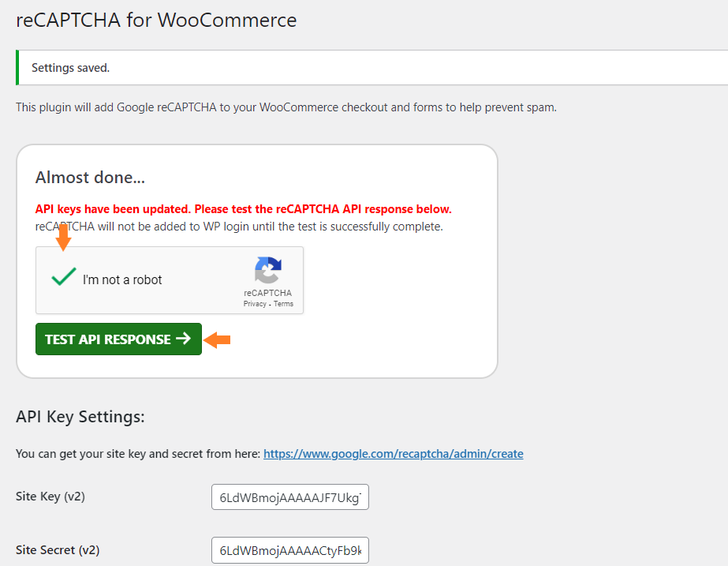728x566 pixels.
Task: Click the "reCAPTCHA for WooCommerce" page title
Action: [x=156, y=21]
